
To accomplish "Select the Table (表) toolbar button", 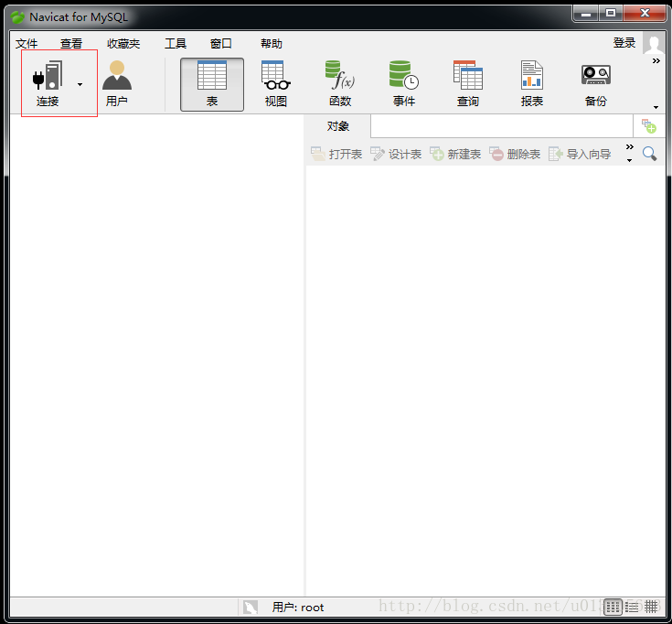I will [x=212, y=84].
